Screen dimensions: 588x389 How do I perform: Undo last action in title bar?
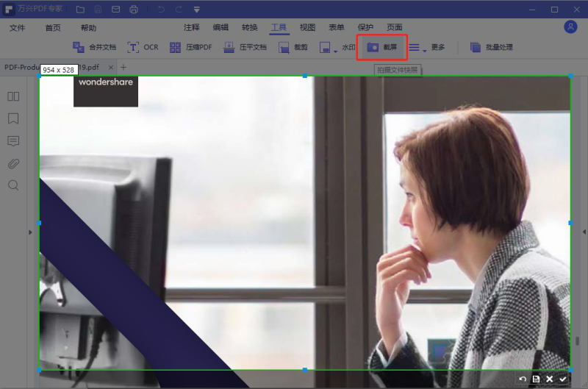pyautogui.click(x=161, y=10)
